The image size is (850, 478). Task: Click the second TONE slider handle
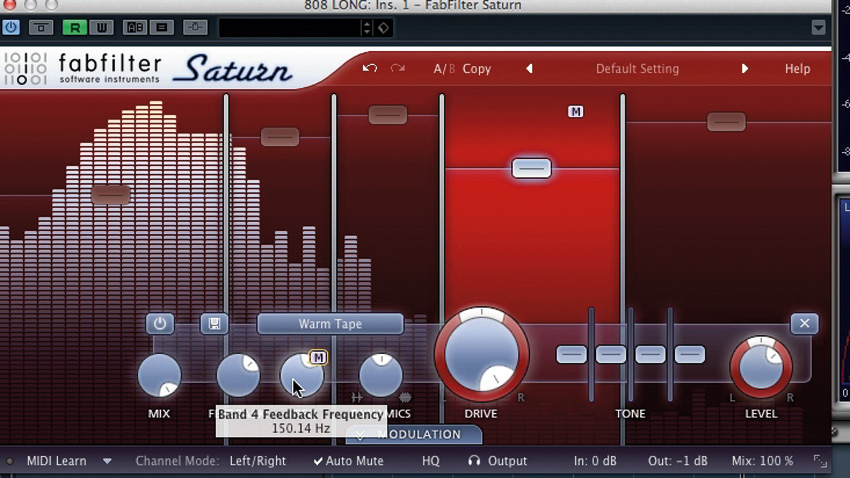coord(611,354)
